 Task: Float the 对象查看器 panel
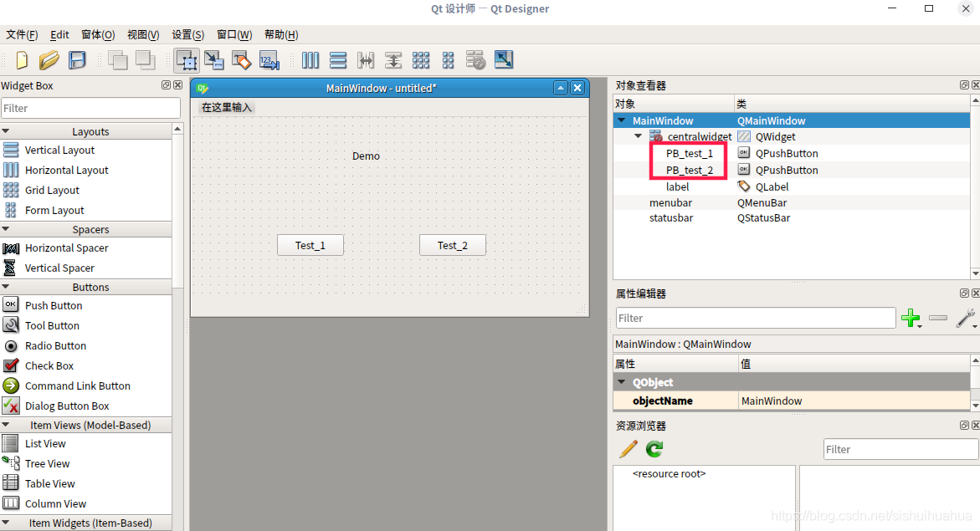964,85
